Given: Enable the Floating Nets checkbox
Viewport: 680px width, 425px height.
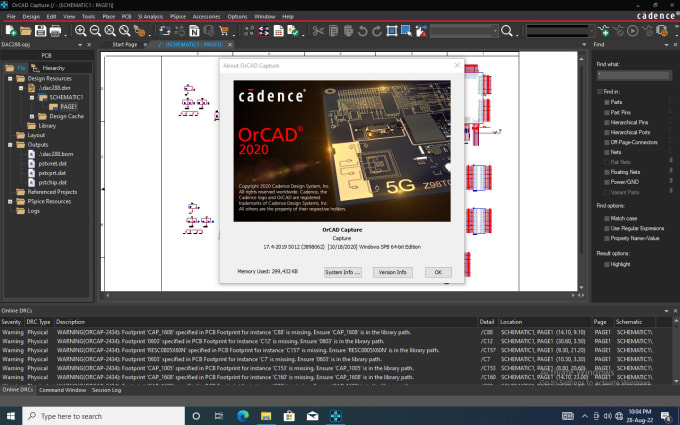Looking at the screenshot, I should tap(607, 172).
